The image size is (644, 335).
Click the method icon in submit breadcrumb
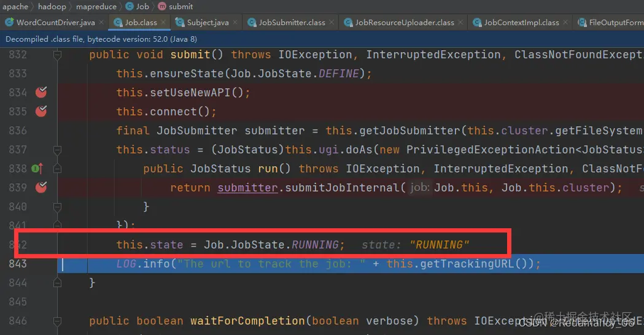click(x=162, y=6)
